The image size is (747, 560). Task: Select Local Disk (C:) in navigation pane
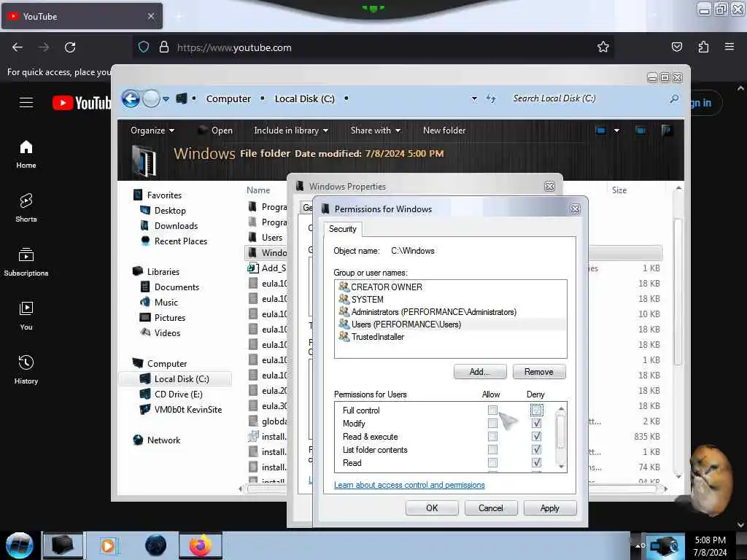175,379
